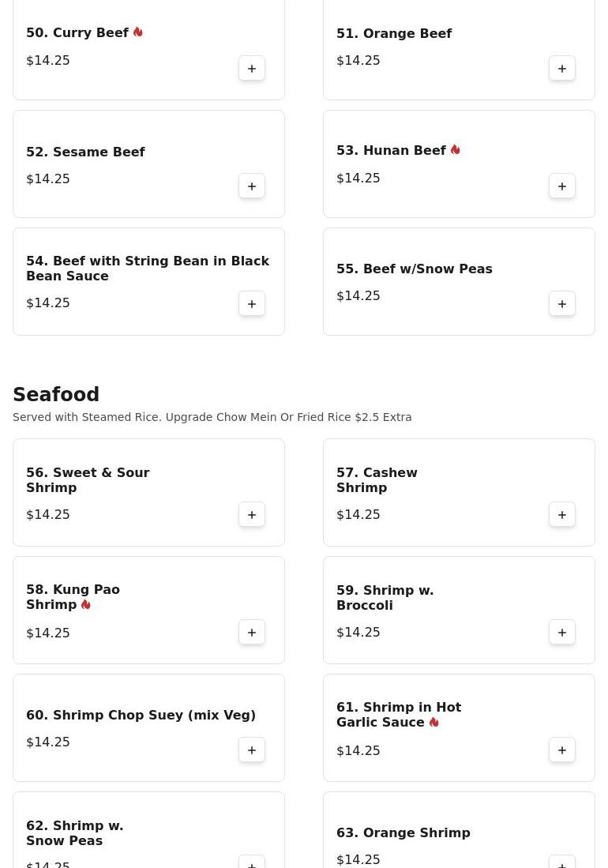
Task: Click spicy flame icon beside Curry Beef
Action: 138,32
